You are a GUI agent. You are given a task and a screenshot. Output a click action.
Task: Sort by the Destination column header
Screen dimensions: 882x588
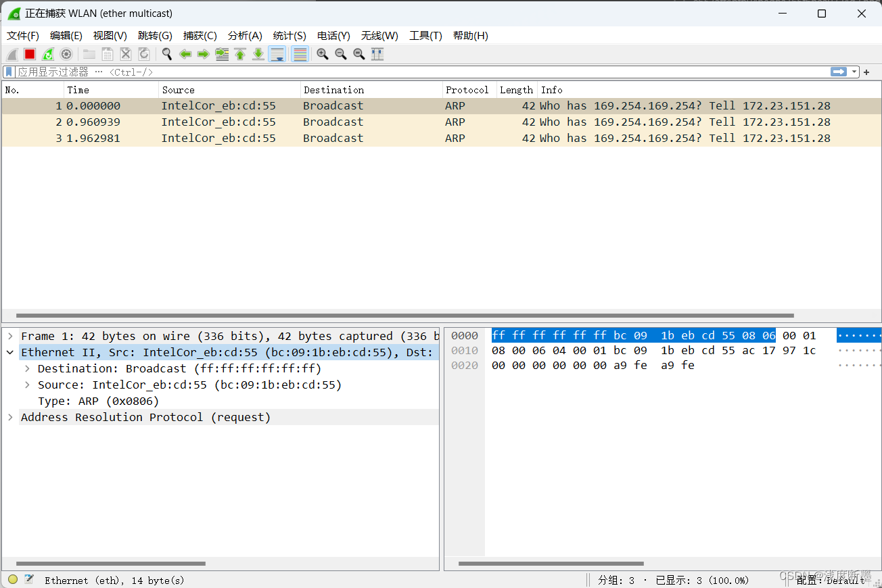[371, 90]
